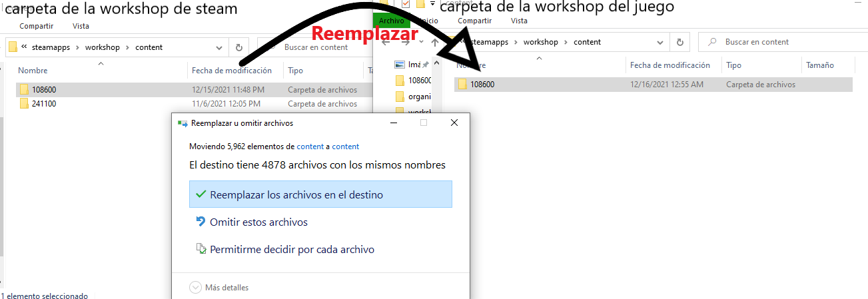Click folder icon of 108600 in left window
Viewport: 868px width, 299px height.
(x=24, y=89)
